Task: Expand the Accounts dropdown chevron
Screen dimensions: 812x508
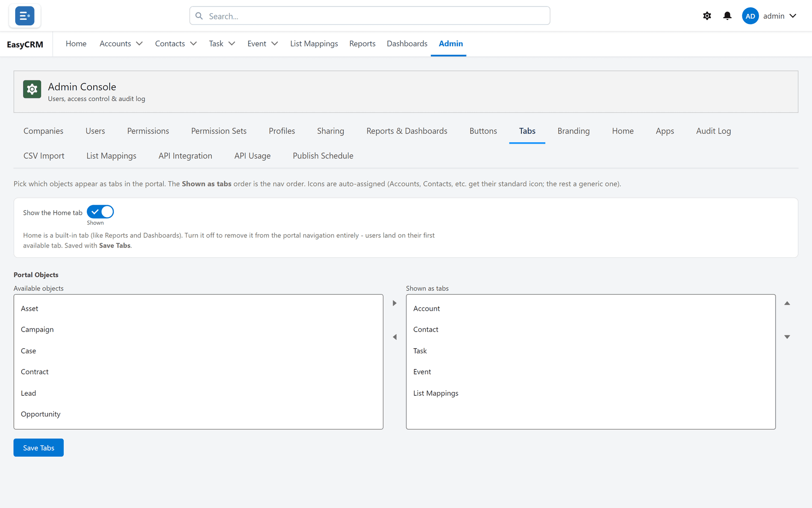Action: click(x=139, y=43)
